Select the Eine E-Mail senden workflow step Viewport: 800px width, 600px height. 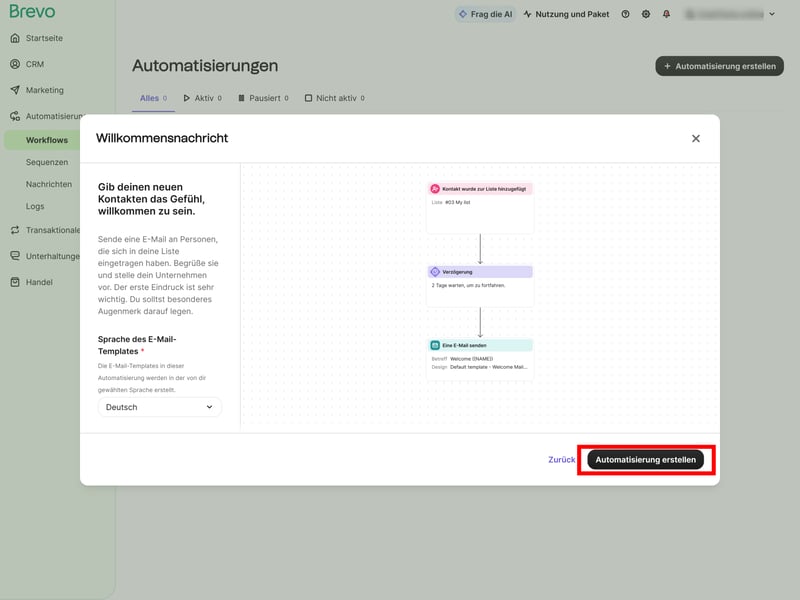click(480, 345)
